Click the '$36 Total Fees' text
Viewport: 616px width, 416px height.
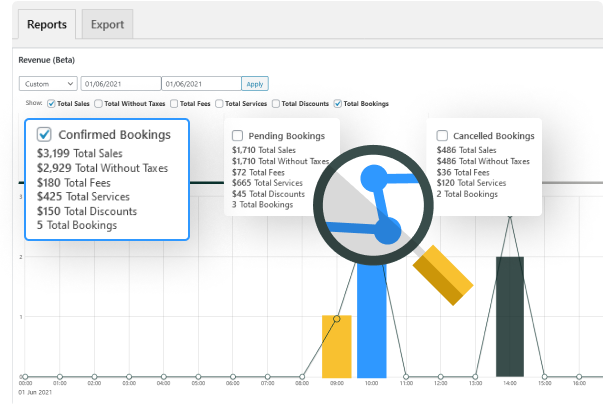[463, 172]
